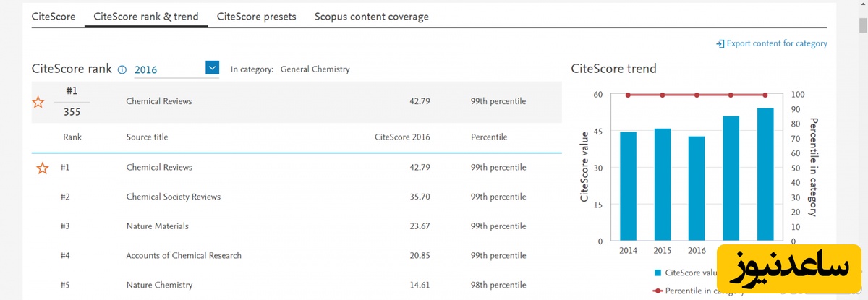Select the Scopus content coverage tab
This screenshot has width=868, height=300.
pos(371,17)
